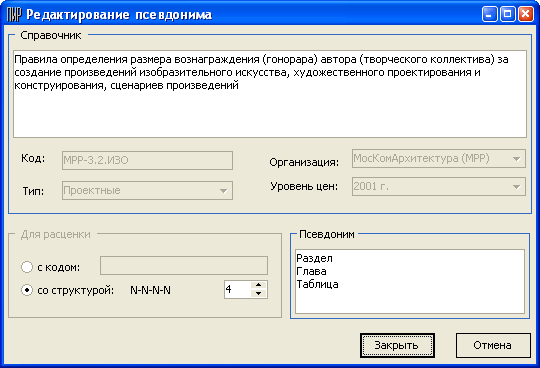Maximize the dialog window
The height and width of the screenshot is (368, 540).
tap(507, 14)
